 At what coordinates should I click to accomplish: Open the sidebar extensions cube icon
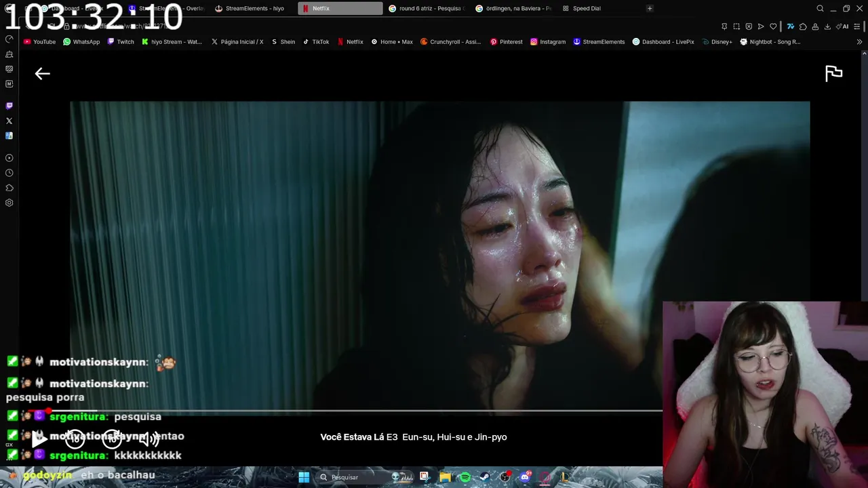[9, 188]
